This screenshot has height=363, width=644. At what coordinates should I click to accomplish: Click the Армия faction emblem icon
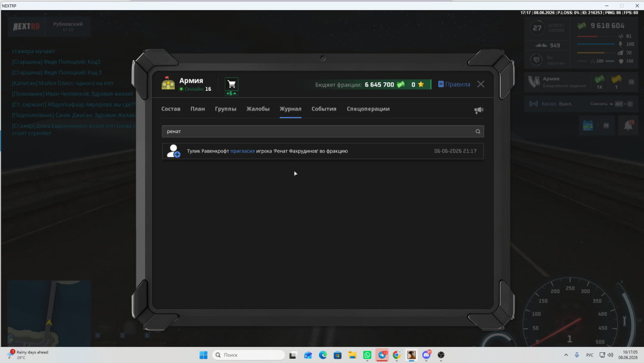(x=168, y=84)
